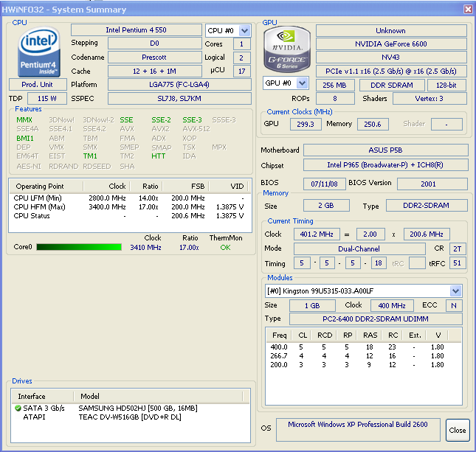476x452 pixels.
Task: Click the Prescott codename field
Action: (154, 57)
